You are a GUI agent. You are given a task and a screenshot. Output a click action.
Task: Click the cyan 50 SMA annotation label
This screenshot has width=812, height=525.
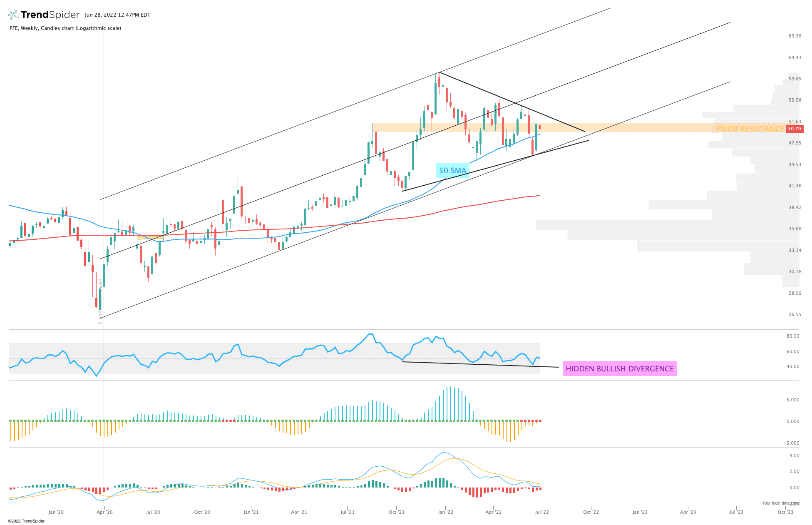(x=452, y=170)
